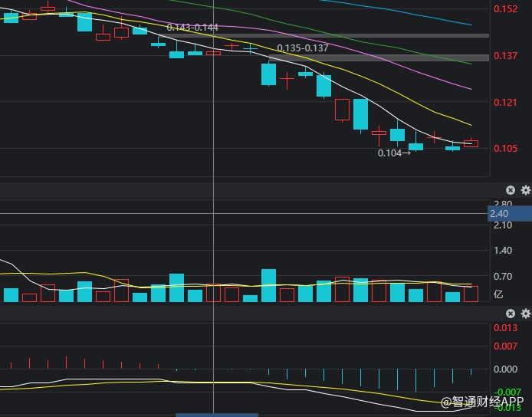Open MACD panel settings gear
532x417 pixels.
click(525, 314)
